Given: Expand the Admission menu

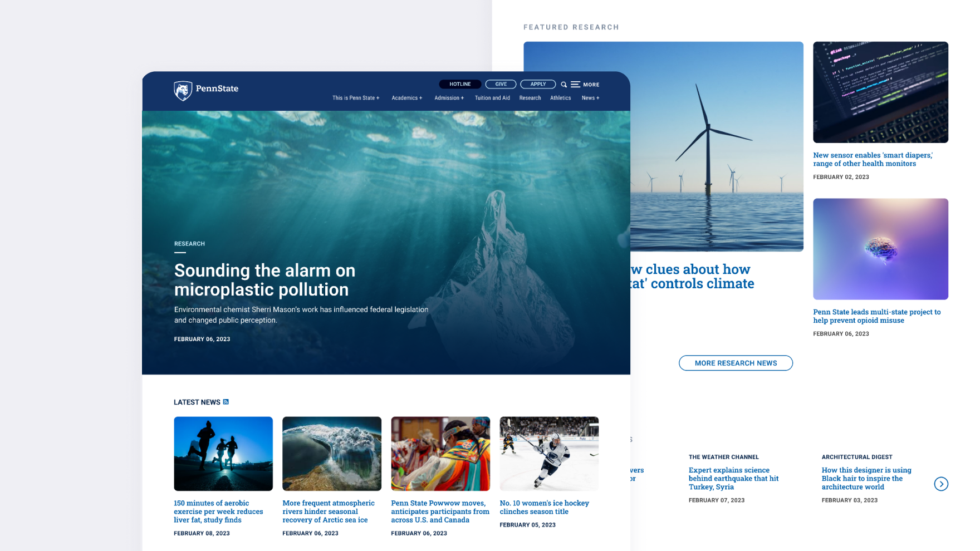Looking at the screenshot, I should 449,98.
